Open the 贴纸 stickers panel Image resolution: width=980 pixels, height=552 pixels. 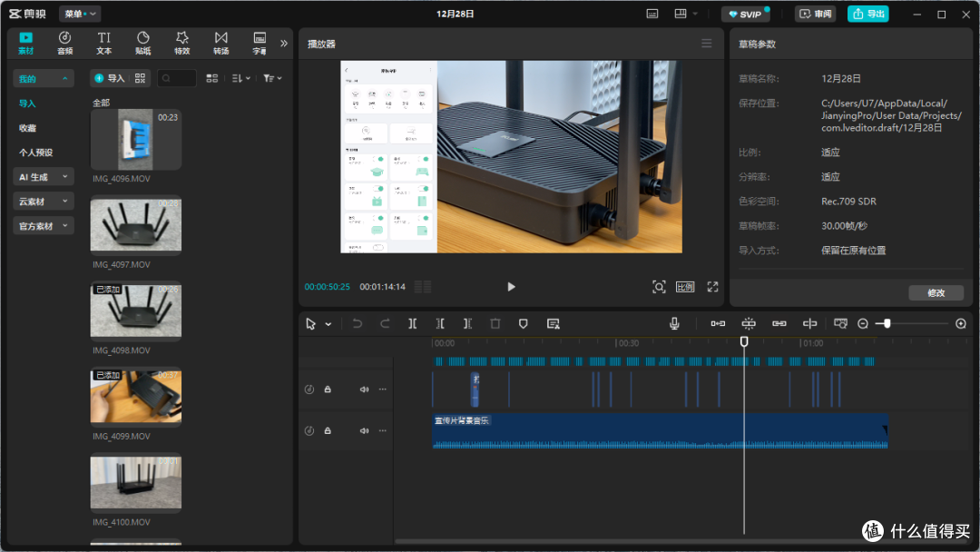pyautogui.click(x=143, y=44)
